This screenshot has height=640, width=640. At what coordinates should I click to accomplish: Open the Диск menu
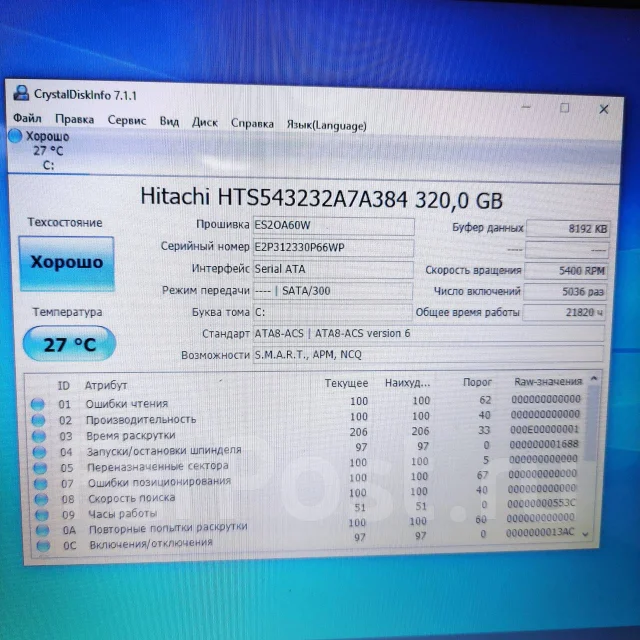coord(204,122)
